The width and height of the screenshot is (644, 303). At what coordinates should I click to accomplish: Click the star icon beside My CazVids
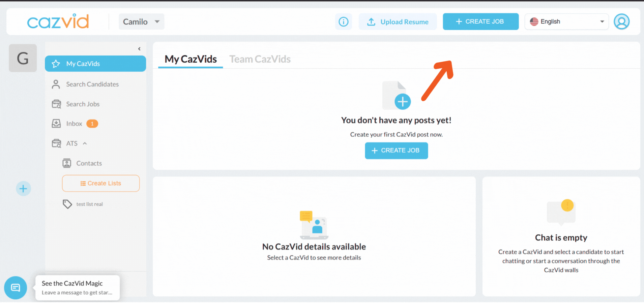point(56,64)
